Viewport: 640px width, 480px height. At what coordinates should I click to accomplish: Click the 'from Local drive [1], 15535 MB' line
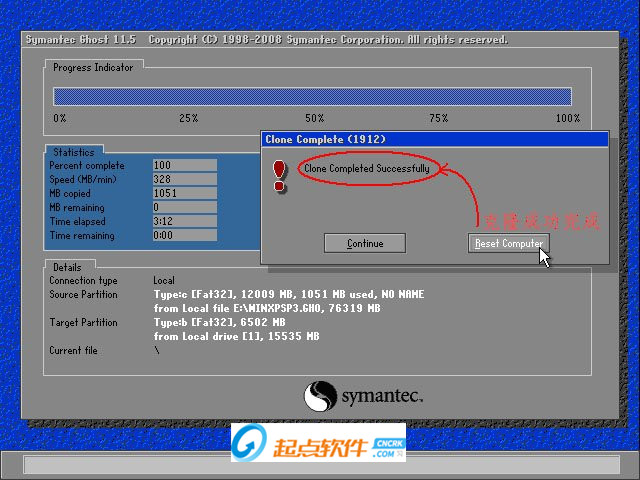pyautogui.click(x=236, y=336)
